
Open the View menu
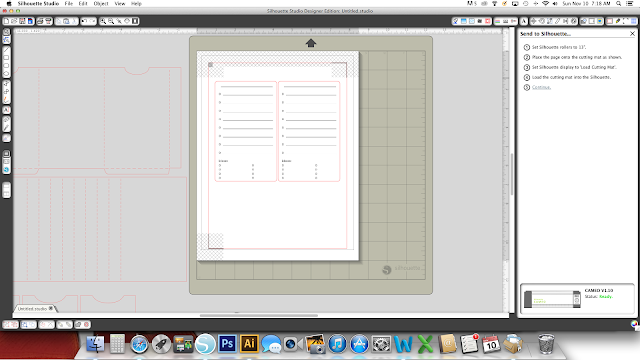120,3
